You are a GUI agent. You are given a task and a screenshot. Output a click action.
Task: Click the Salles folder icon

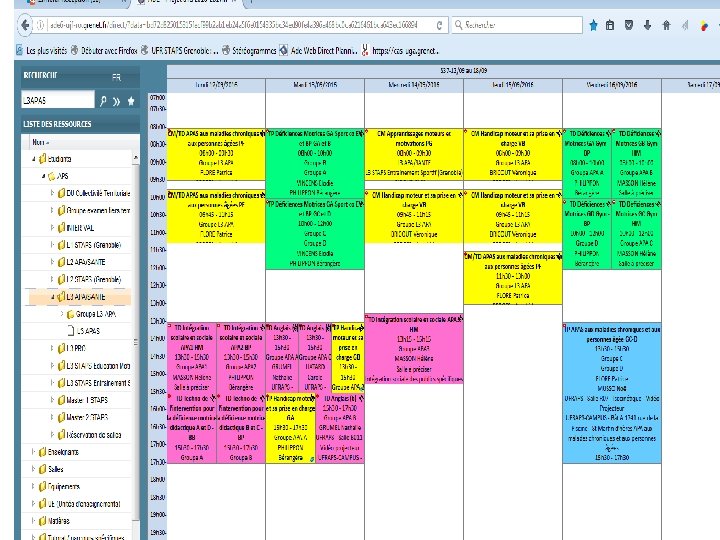coord(43,469)
